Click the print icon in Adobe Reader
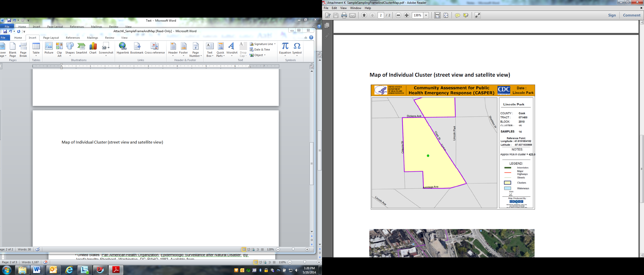The width and height of the screenshot is (644, 275). click(344, 15)
